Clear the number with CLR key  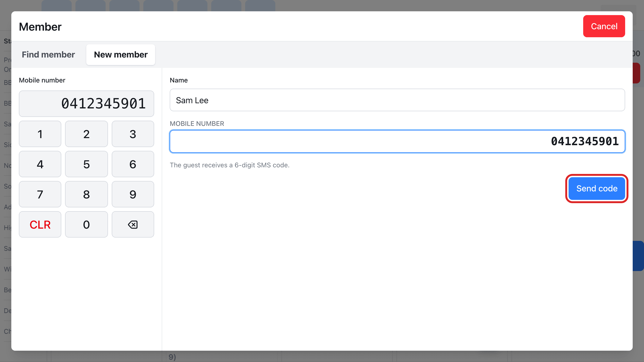pyautogui.click(x=40, y=224)
